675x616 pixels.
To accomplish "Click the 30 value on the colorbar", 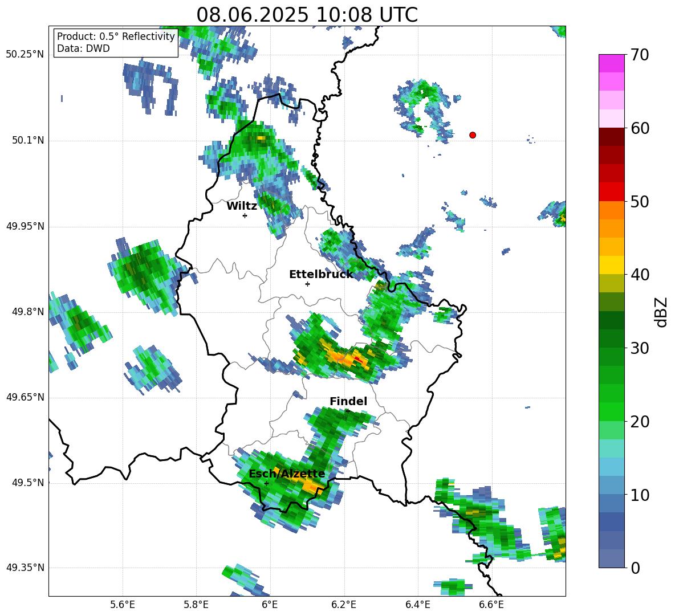I will click(x=640, y=348).
